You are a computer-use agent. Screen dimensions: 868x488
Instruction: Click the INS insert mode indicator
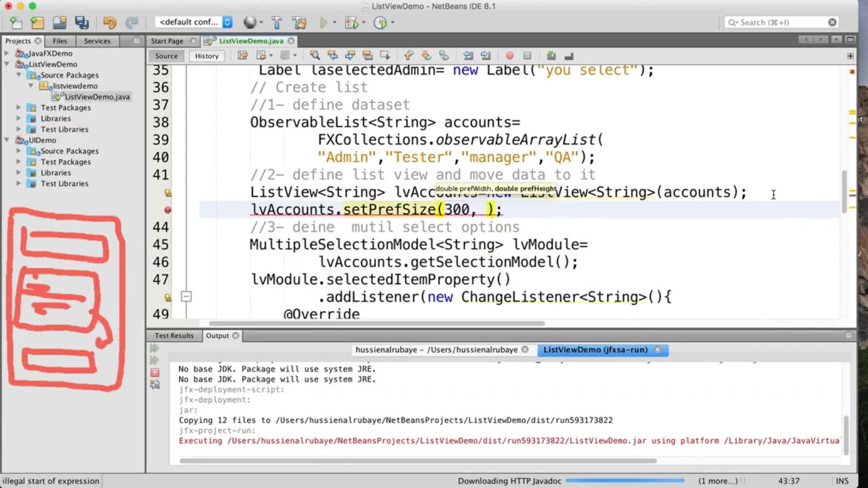pos(842,481)
